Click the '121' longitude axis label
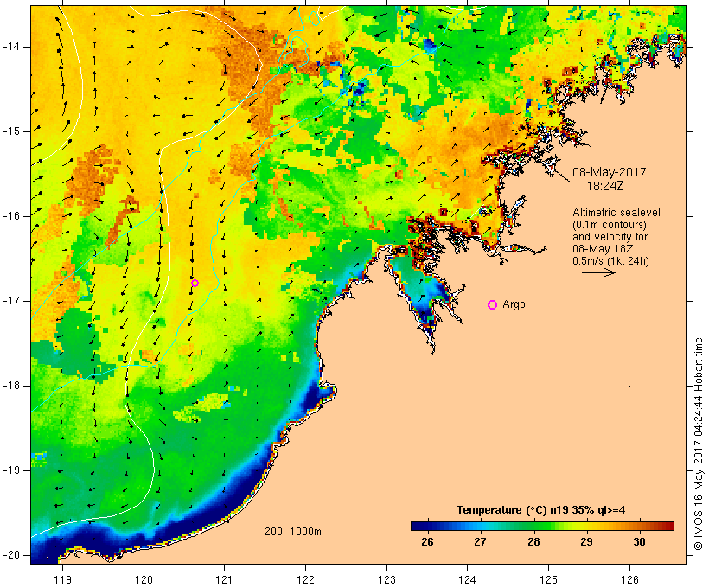 224,579
